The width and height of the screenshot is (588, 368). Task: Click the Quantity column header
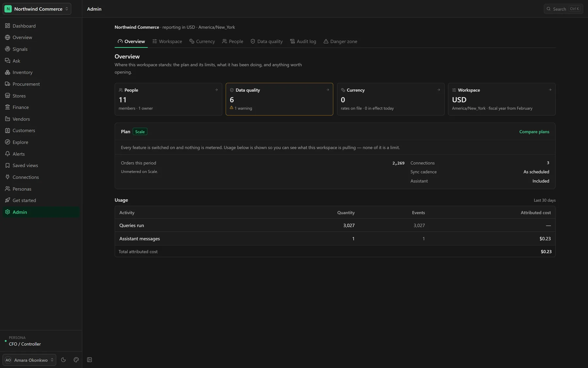[346, 213]
